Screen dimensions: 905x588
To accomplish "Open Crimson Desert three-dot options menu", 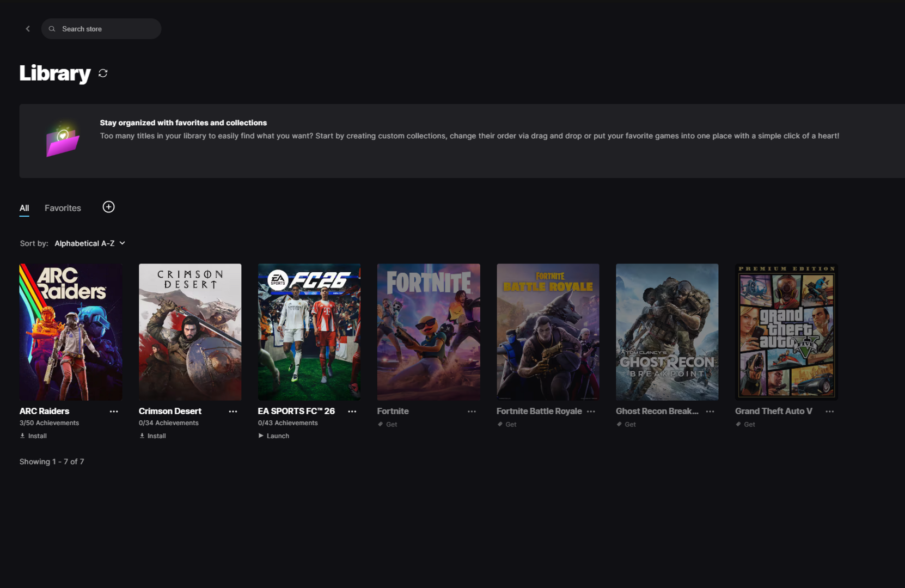I will (233, 412).
